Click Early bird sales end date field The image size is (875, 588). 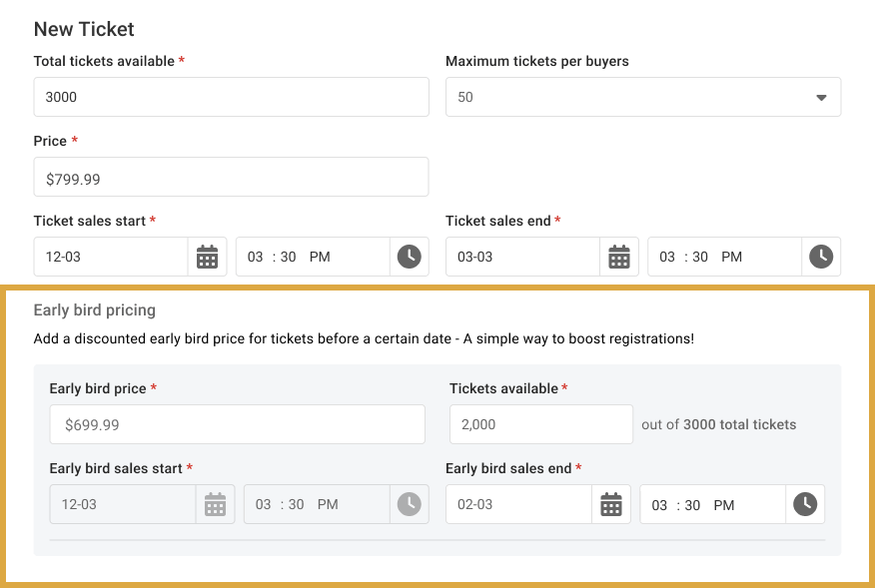(x=518, y=504)
